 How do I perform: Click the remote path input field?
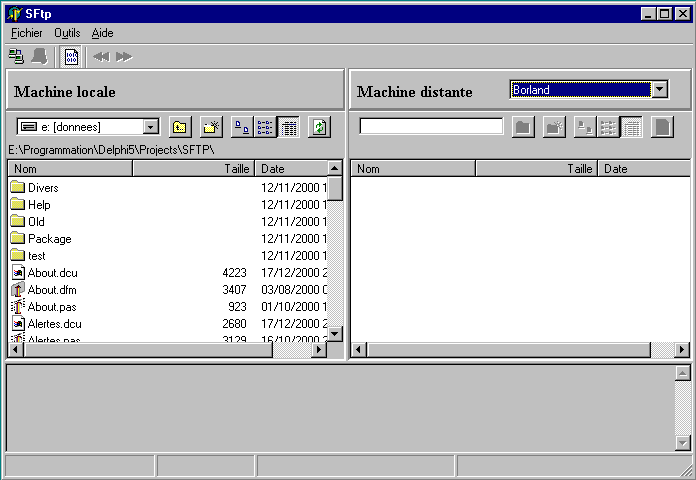click(x=431, y=126)
